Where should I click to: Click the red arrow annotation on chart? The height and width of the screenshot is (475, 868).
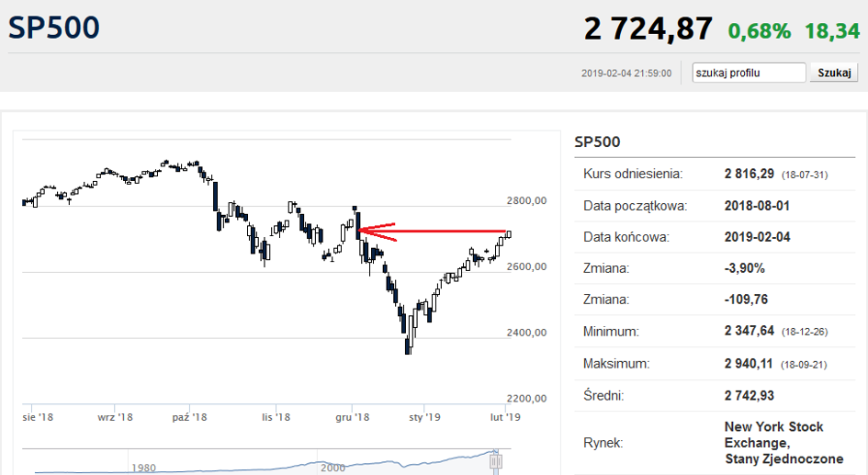[x=377, y=231]
